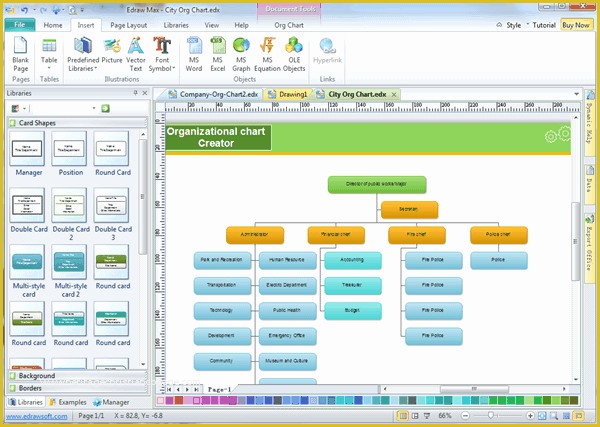600x427 pixels.
Task: Switch to the Libraries ribbon tab
Action: (176, 25)
